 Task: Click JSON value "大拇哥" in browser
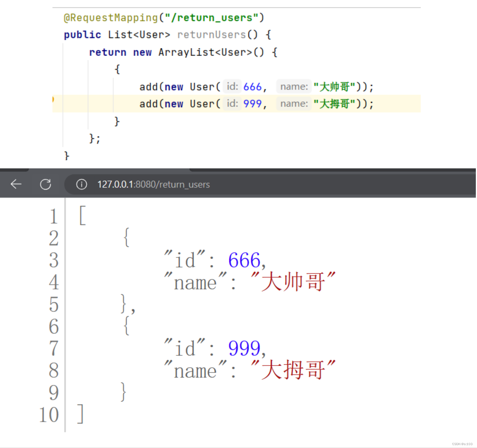pos(293,370)
